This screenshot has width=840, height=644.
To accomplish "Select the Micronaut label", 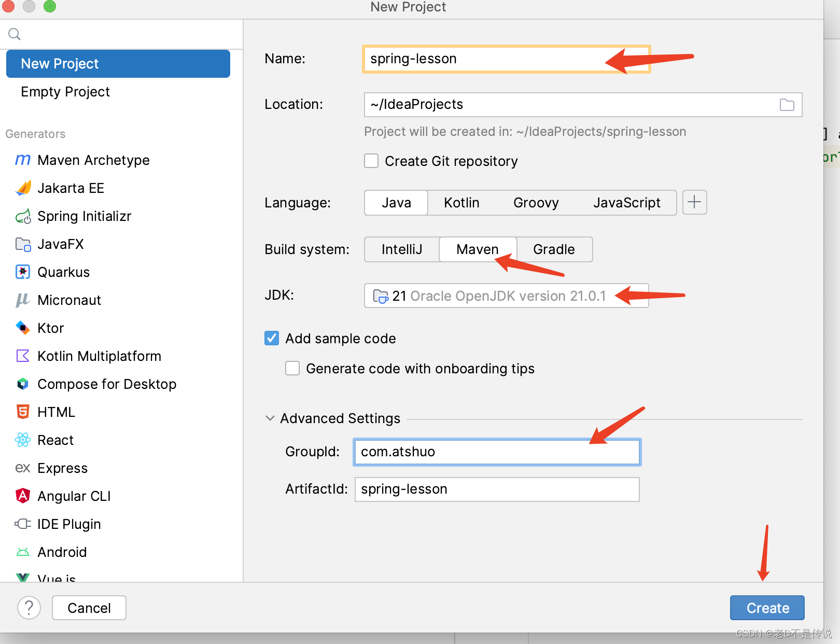I will tap(69, 300).
